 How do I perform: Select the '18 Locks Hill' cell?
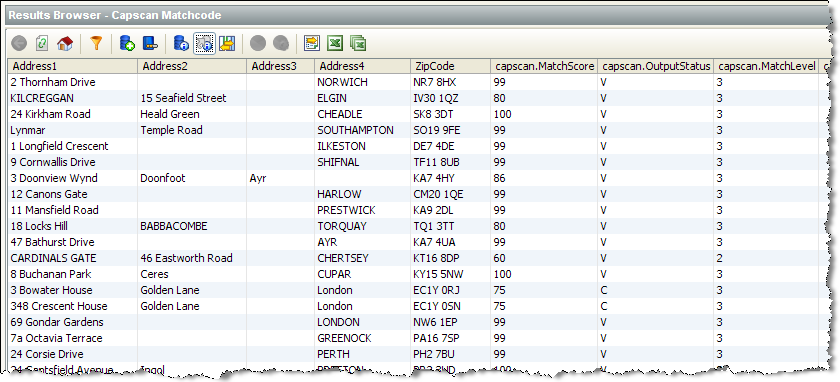click(73, 226)
